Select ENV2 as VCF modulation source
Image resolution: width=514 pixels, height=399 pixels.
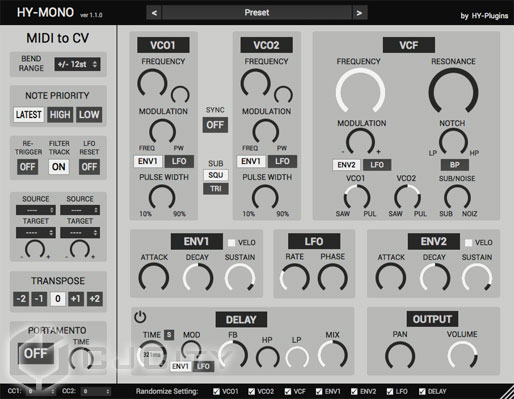[x=346, y=165]
